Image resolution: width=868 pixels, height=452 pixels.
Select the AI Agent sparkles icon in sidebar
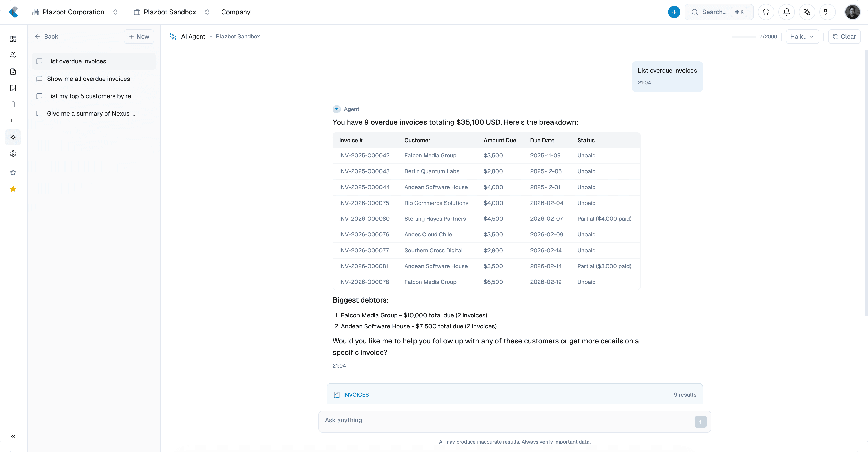13,137
